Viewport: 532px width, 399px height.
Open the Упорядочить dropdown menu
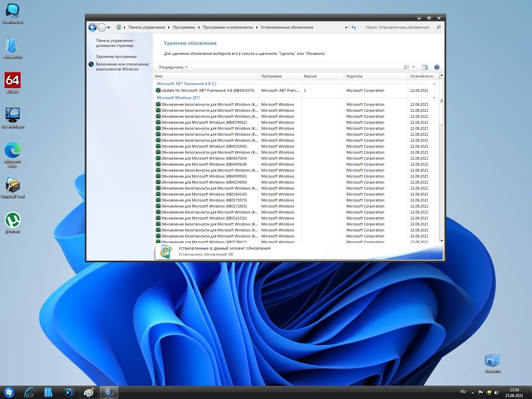point(173,67)
